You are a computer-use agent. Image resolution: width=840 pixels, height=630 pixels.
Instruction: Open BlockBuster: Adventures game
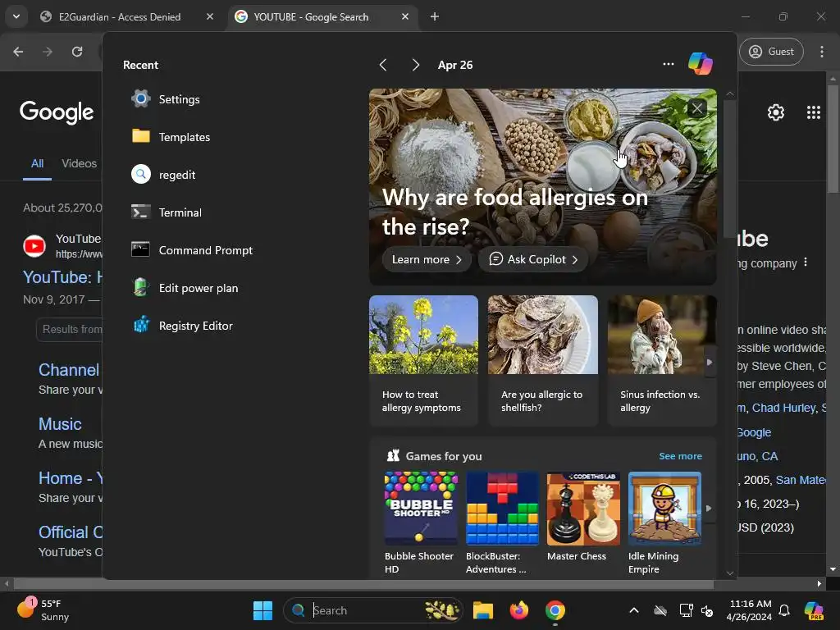(502, 523)
